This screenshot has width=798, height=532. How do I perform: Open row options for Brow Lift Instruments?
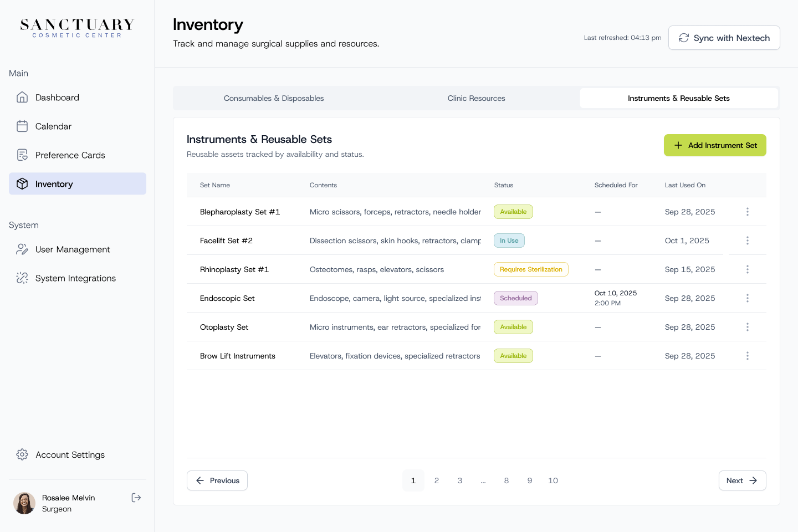(748, 356)
